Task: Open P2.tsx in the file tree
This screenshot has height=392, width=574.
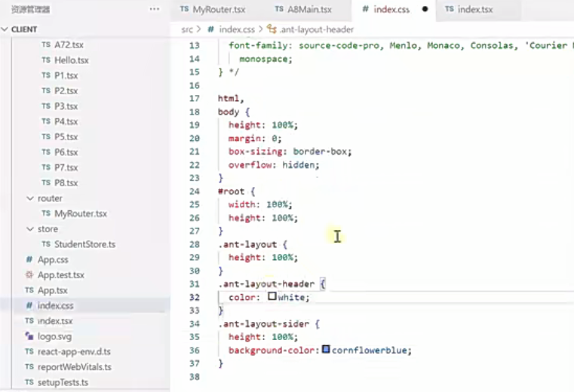Action: click(66, 90)
